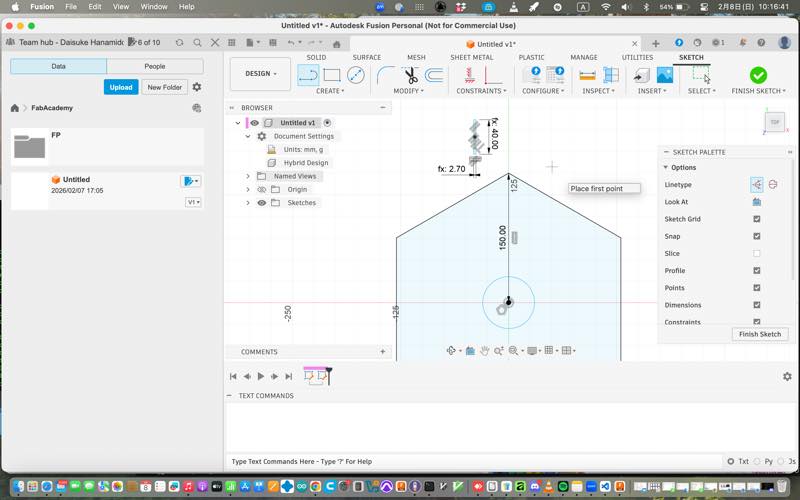Click the text commands input field
800x500 pixels.
click(x=474, y=461)
